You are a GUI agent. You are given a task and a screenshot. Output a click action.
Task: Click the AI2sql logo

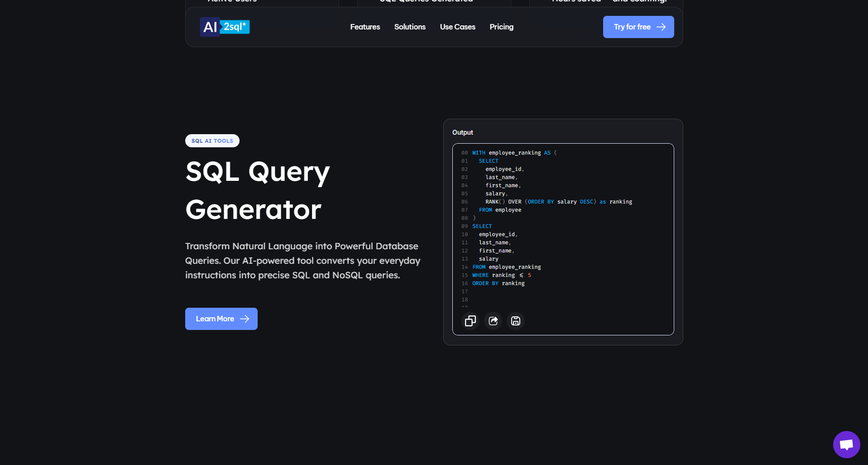click(225, 27)
